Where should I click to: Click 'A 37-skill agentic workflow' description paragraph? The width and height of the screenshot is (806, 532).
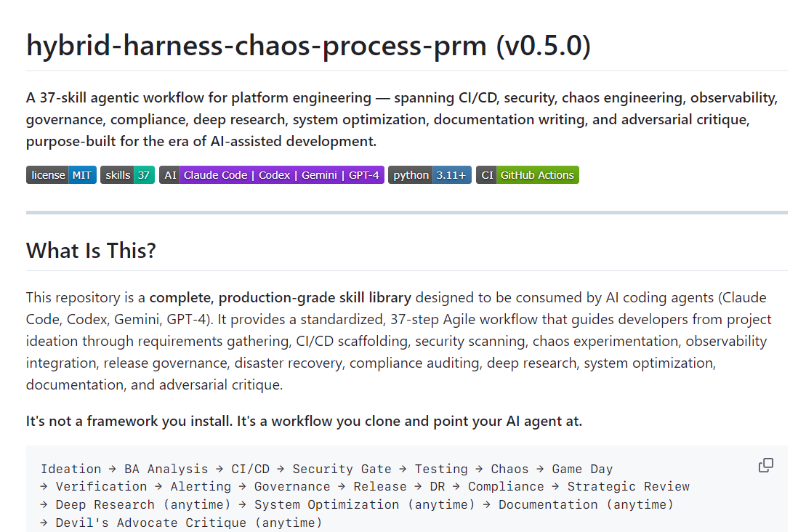(x=402, y=119)
